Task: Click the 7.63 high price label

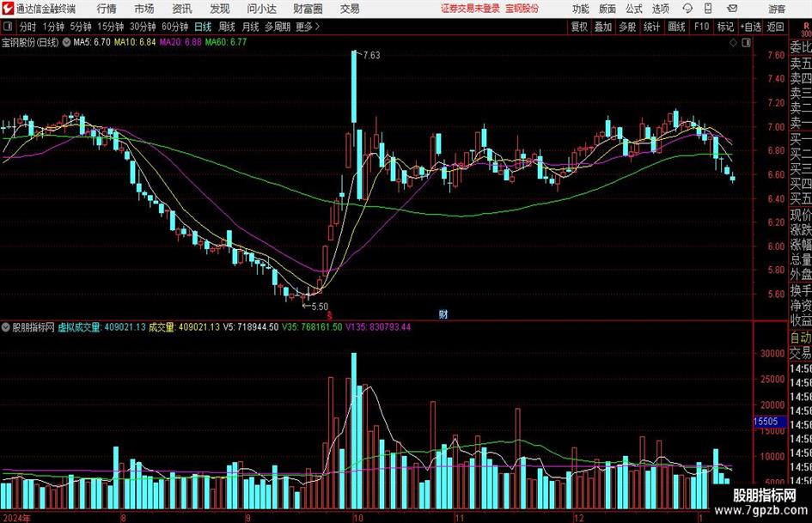Action: (x=371, y=56)
